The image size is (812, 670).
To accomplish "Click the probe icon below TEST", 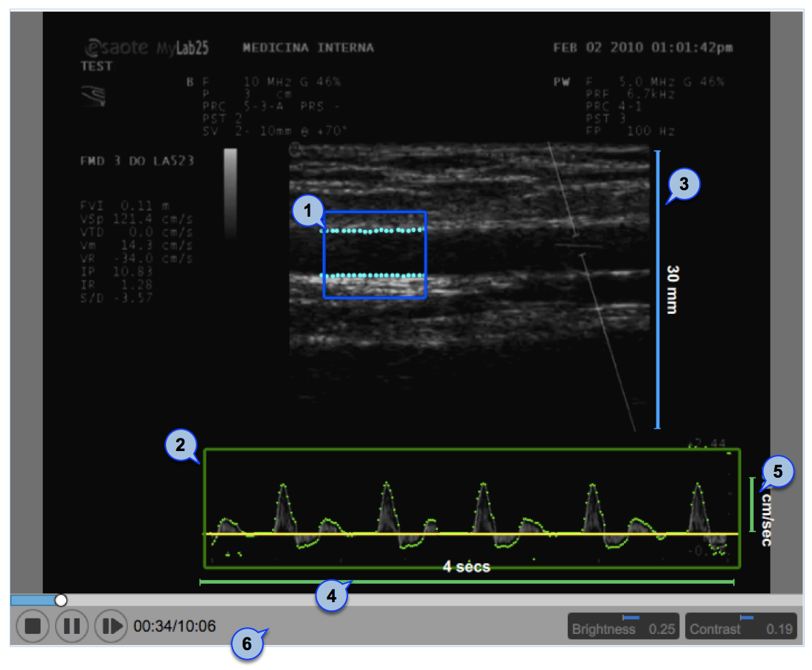I will coord(94,97).
